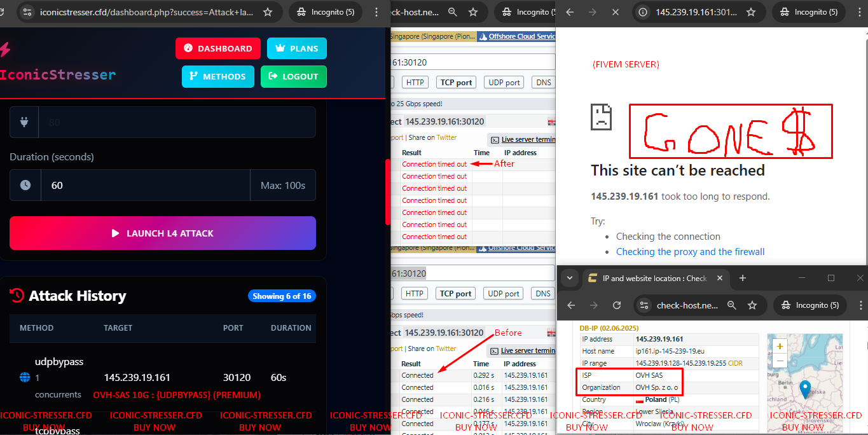Click the Attack History clock-arrow icon
Image resolution: width=868 pixels, height=435 pixels.
click(17, 295)
